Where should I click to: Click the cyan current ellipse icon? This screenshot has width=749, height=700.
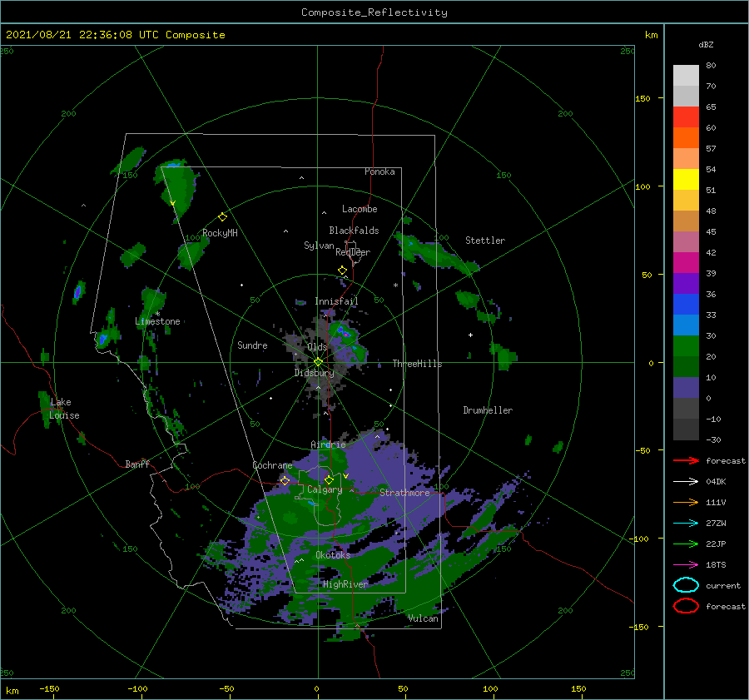click(686, 585)
